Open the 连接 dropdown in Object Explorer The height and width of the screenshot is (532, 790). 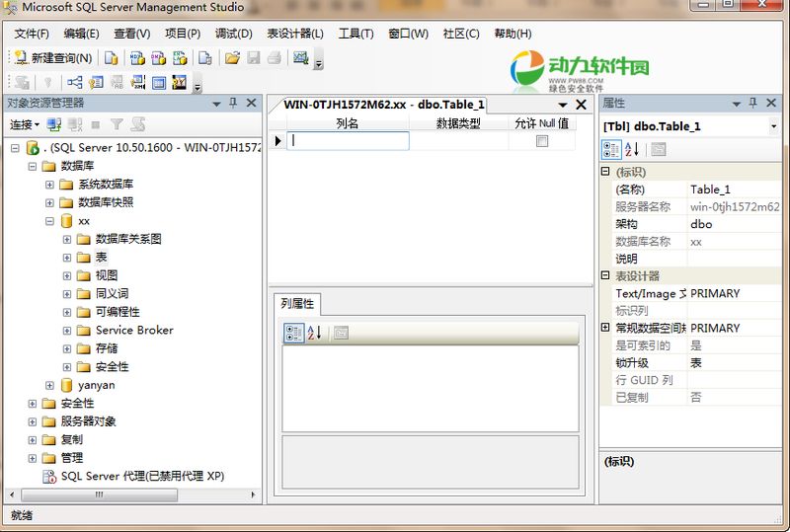(25, 124)
